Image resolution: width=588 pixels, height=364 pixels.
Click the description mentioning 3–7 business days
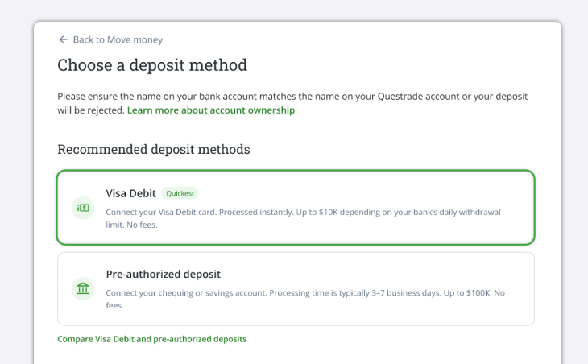pos(305,299)
